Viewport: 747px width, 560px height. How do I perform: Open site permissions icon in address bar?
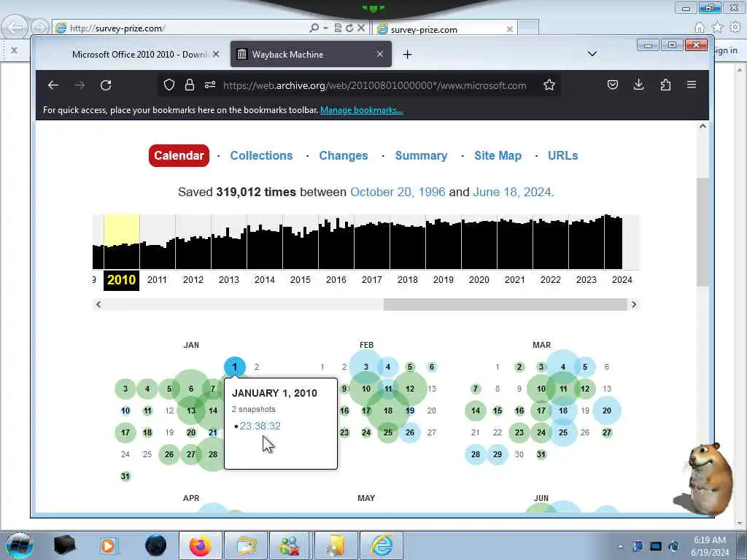pos(210,85)
